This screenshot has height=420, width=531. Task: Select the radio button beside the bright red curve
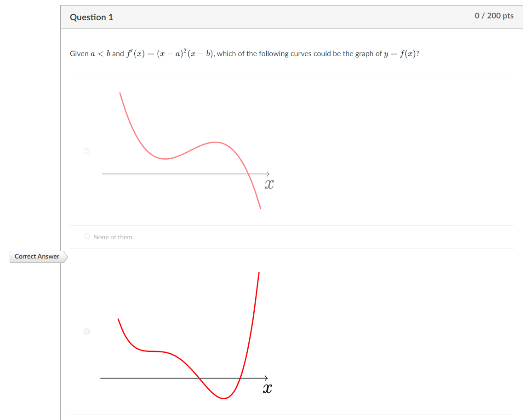(x=87, y=332)
